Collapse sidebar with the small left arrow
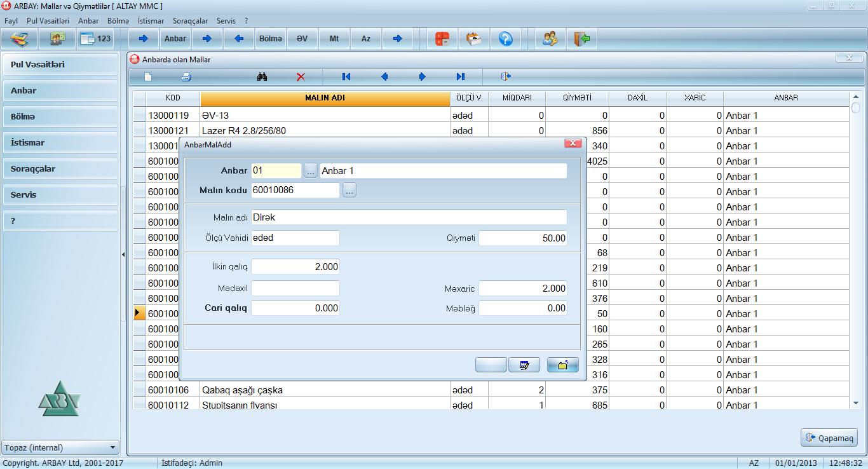The height and width of the screenshot is (469, 868). tap(123, 254)
